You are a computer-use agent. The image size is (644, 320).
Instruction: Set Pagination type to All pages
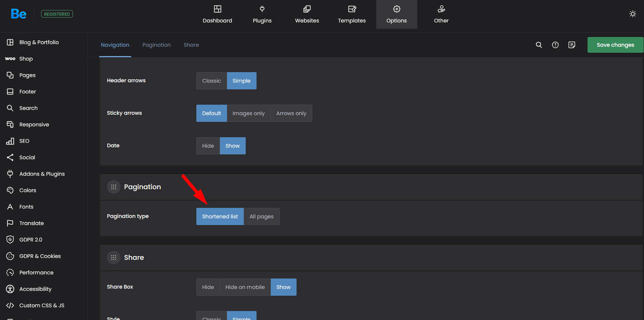click(x=261, y=216)
